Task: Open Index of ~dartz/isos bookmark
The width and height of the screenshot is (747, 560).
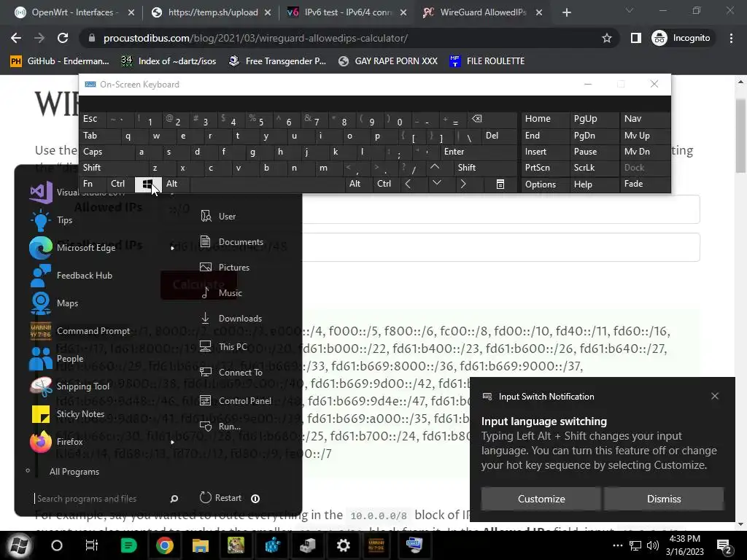Action: tap(169, 61)
